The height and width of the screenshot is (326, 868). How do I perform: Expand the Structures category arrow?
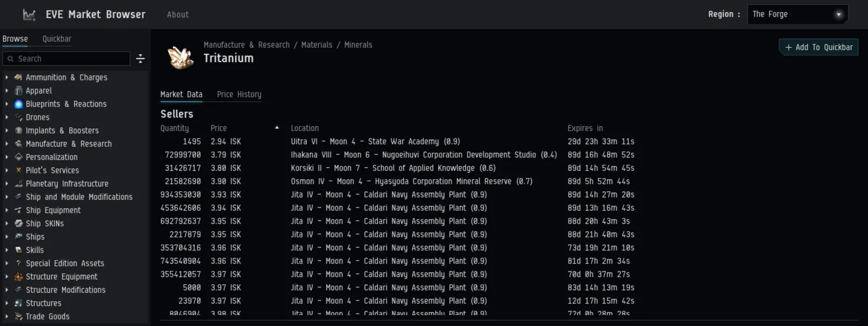click(7, 303)
